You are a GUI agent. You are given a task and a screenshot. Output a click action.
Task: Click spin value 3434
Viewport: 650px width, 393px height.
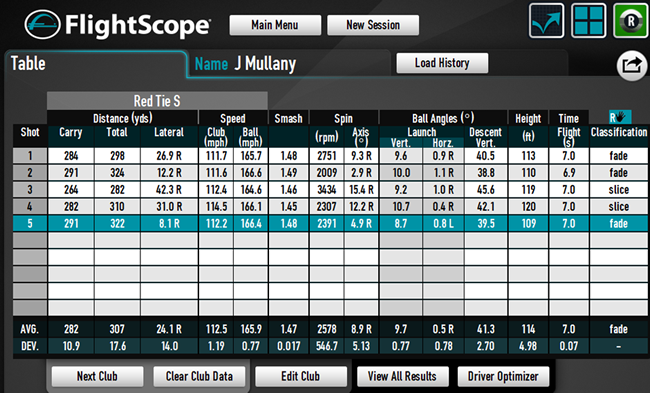(327, 190)
